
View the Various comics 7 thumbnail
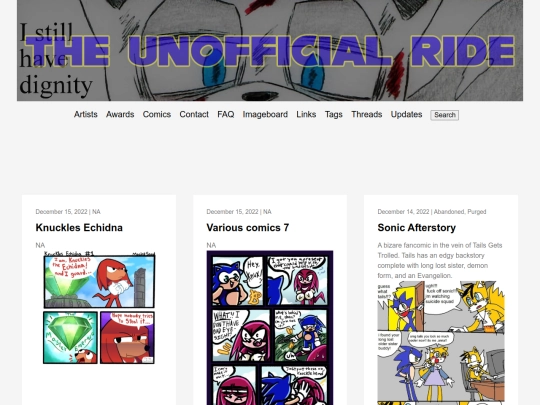tap(270, 328)
